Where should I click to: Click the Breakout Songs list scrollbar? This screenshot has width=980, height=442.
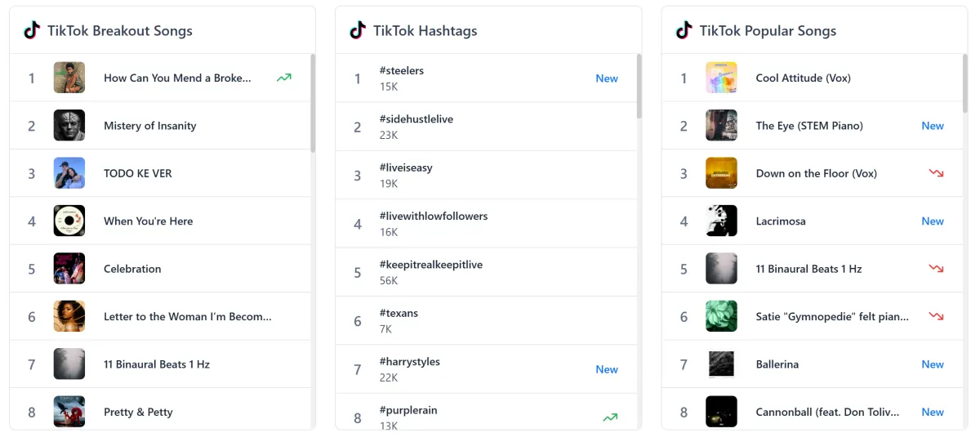(313, 103)
